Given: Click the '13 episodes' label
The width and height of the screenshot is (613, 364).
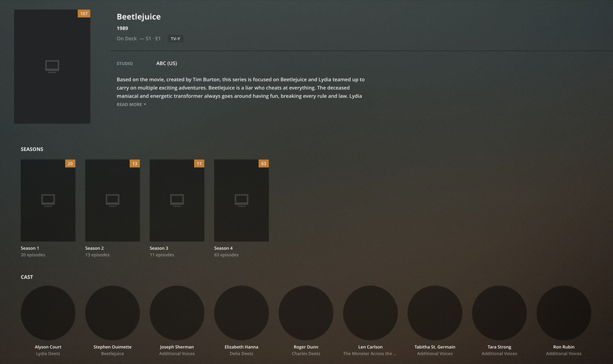Looking at the screenshot, I should (x=98, y=255).
